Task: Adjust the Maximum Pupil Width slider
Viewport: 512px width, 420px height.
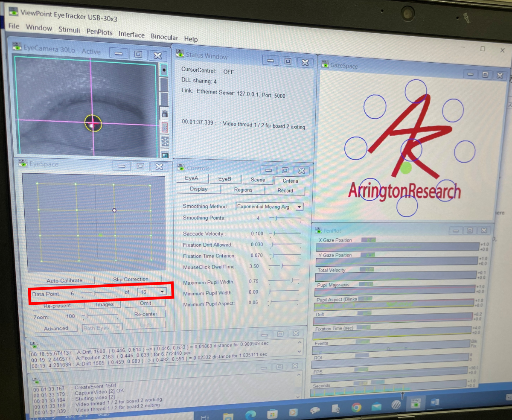Action: pyautogui.click(x=284, y=281)
